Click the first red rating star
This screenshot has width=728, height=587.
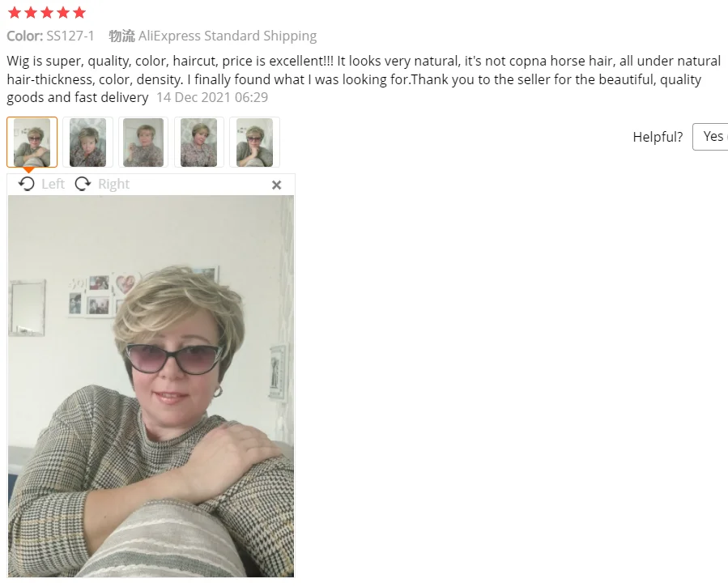coord(15,12)
